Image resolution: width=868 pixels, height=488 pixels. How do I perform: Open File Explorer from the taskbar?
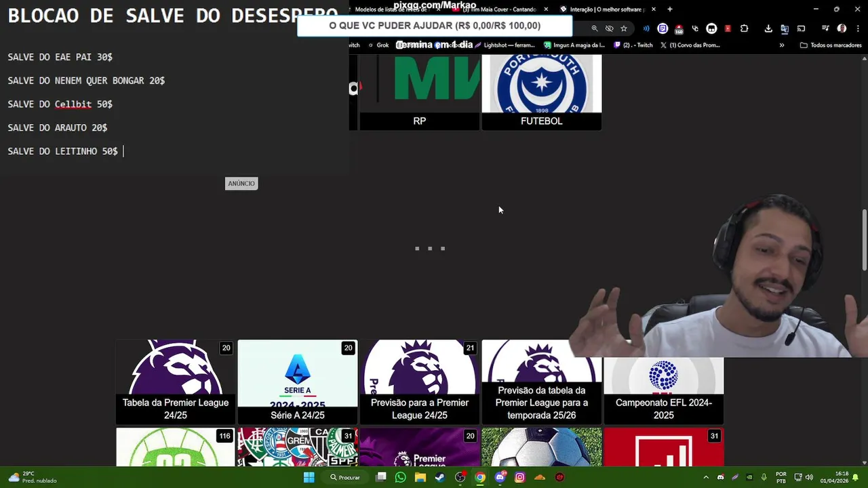420,477
